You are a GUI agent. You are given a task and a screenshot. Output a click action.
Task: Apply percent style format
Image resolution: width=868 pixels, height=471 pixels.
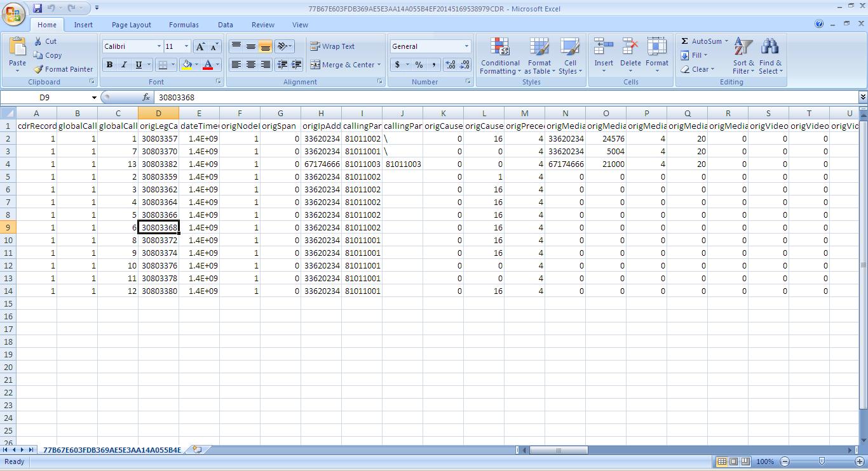419,65
